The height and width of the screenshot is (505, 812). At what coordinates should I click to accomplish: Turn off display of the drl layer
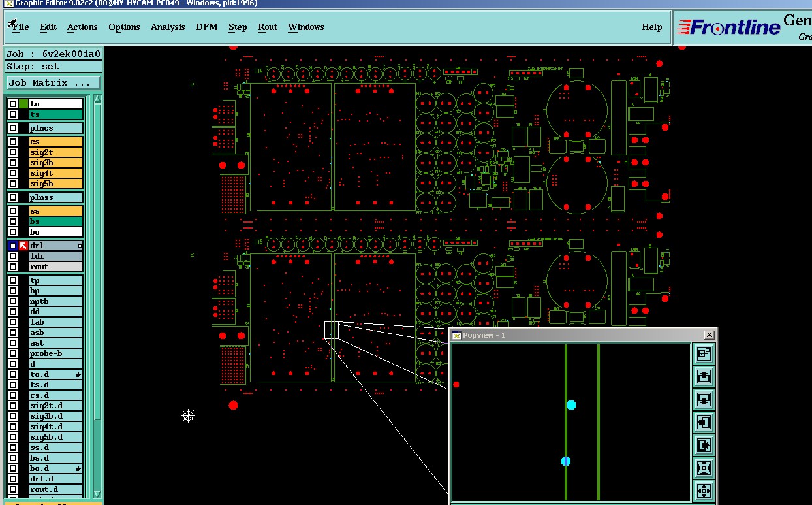13,246
